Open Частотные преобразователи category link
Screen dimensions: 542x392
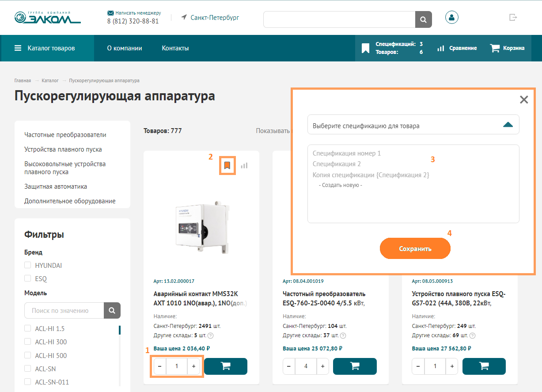(65, 135)
